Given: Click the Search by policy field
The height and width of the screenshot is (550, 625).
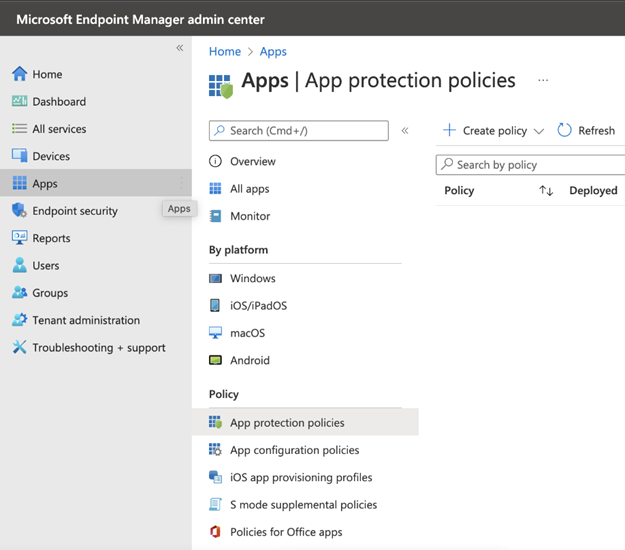Looking at the screenshot, I should point(535,165).
